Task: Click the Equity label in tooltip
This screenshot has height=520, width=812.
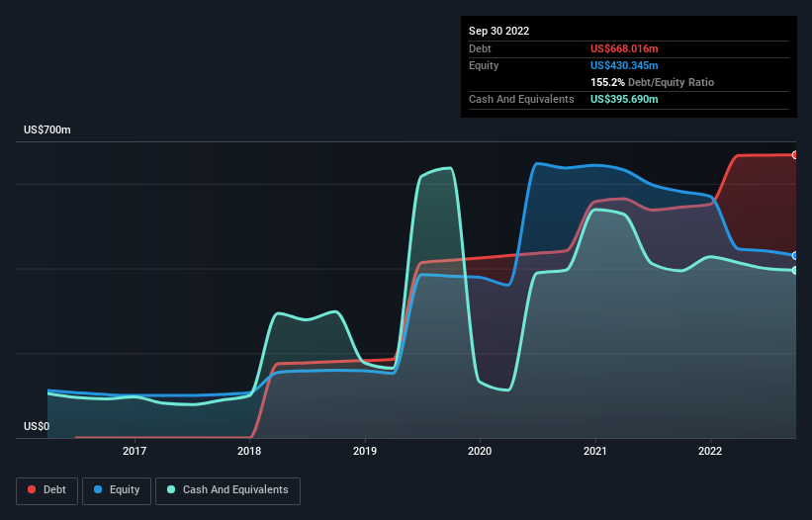Action: (484, 65)
